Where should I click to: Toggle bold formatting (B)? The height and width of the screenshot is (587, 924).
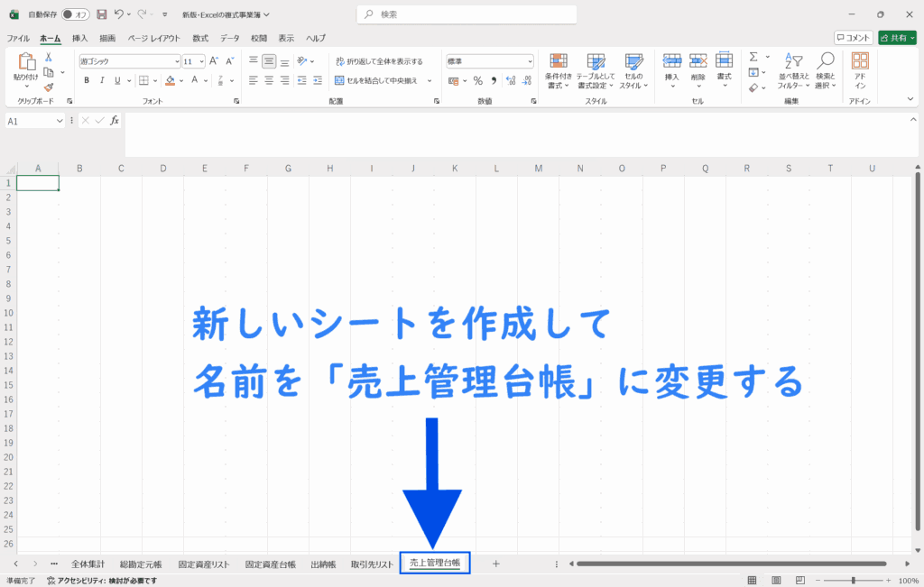pos(87,80)
